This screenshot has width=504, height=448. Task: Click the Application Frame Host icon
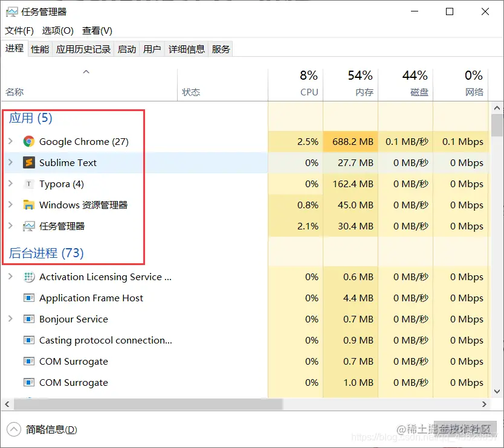28,298
